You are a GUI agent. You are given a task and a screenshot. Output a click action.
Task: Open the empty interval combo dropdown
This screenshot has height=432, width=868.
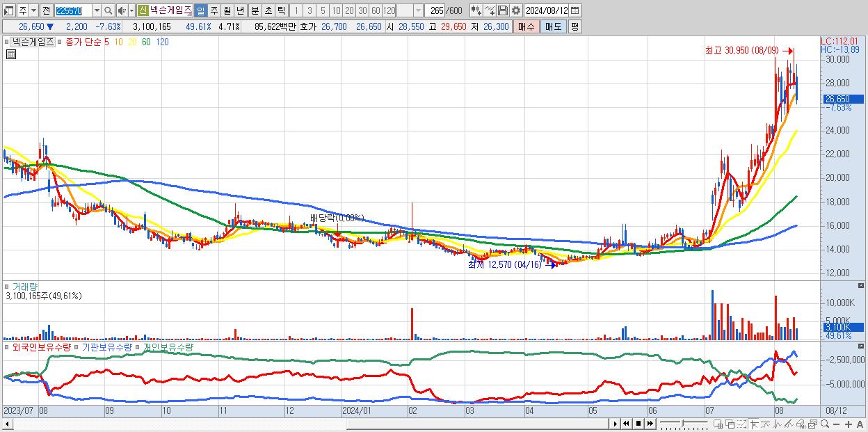pyautogui.click(x=418, y=10)
